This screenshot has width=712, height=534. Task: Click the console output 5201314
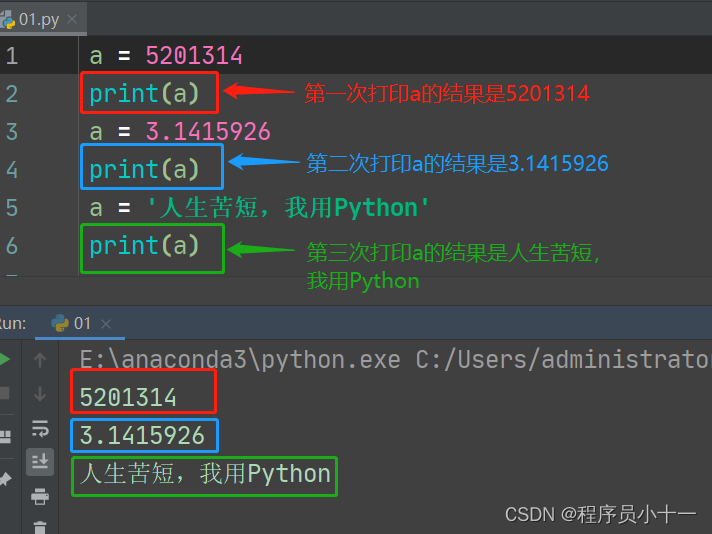pyautogui.click(x=128, y=397)
